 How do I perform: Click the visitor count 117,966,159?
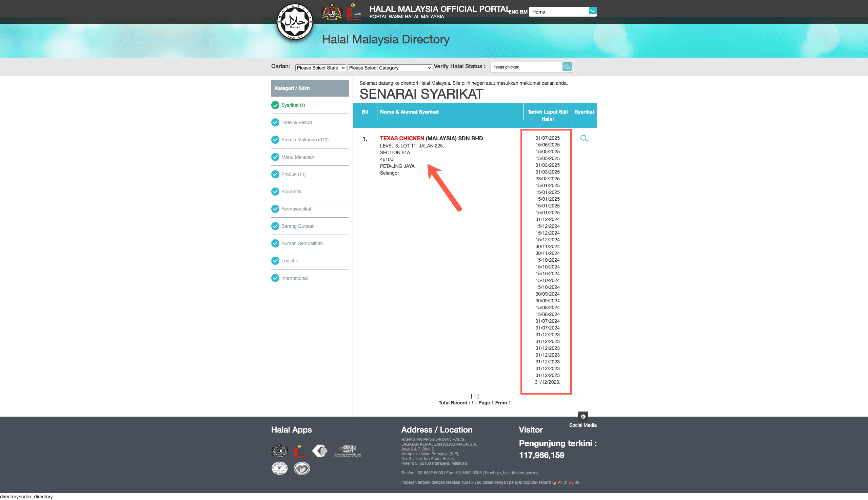coord(541,455)
